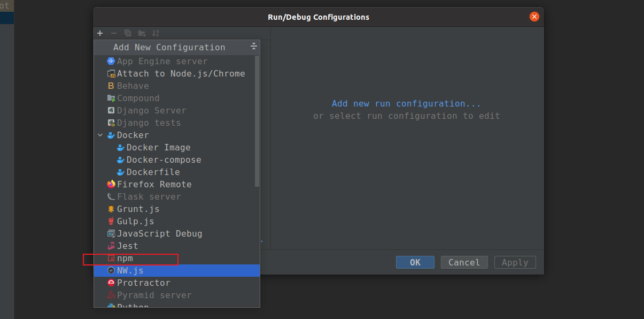Image resolution: width=644 pixels, height=319 pixels.
Task: Choose Docker-compose configuration
Action: click(x=177, y=159)
